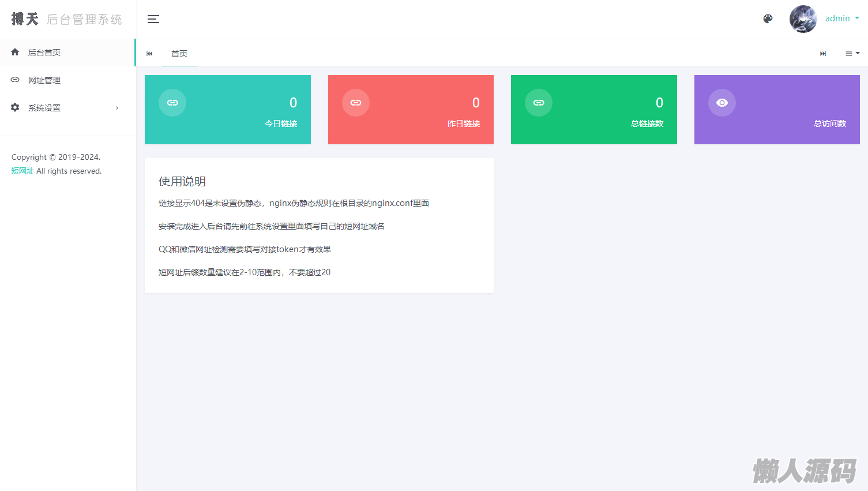Viewport: 868px width, 491px height.
Task: Click the 搏天 后台管理系统 logo title
Action: coord(67,19)
